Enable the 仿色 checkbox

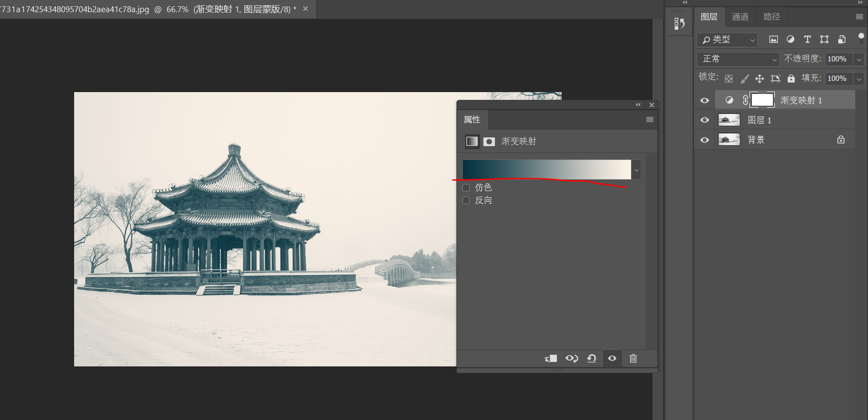point(466,188)
